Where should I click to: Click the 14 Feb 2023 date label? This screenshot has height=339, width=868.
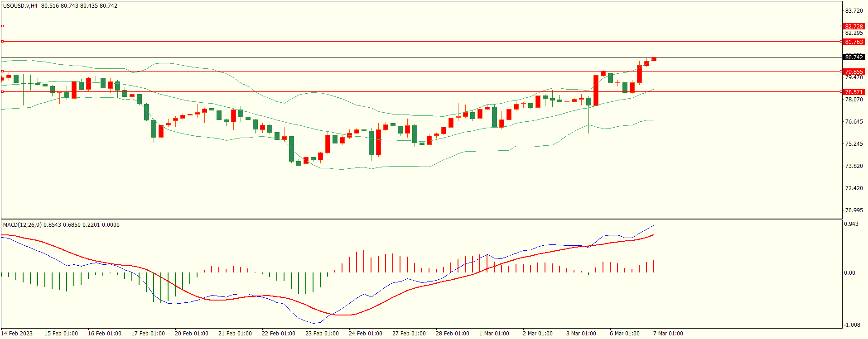pos(17,334)
